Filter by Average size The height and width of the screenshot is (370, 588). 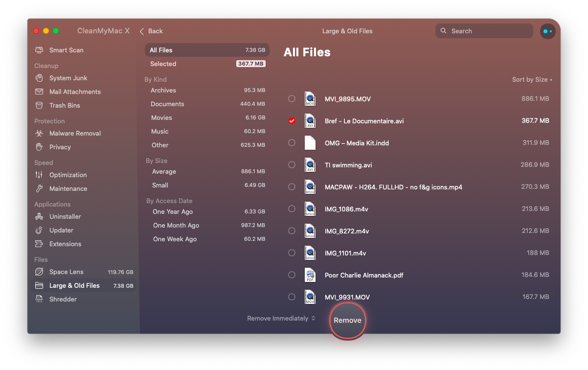[207, 172]
